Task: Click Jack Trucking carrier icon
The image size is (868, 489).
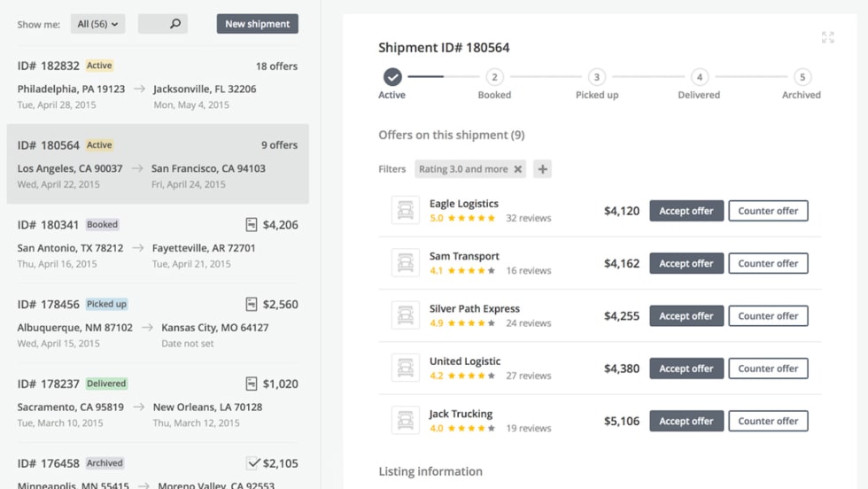Action: pyautogui.click(x=406, y=421)
